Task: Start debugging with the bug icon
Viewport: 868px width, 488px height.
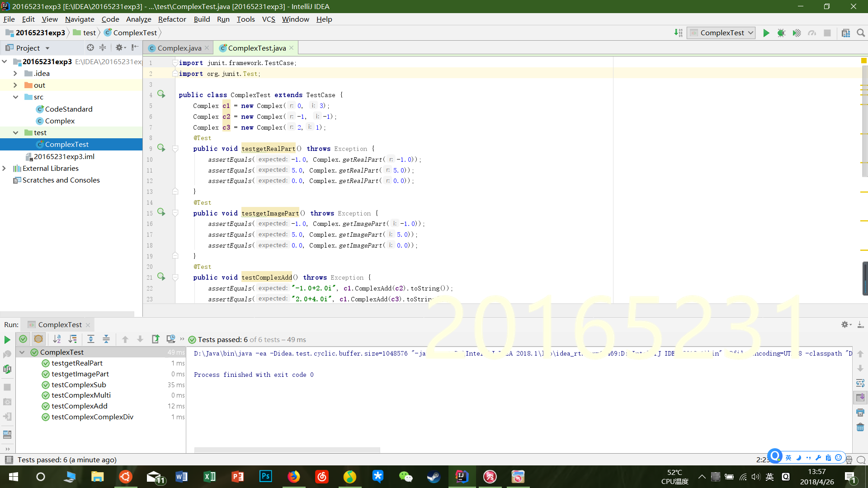Action: (x=781, y=33)
